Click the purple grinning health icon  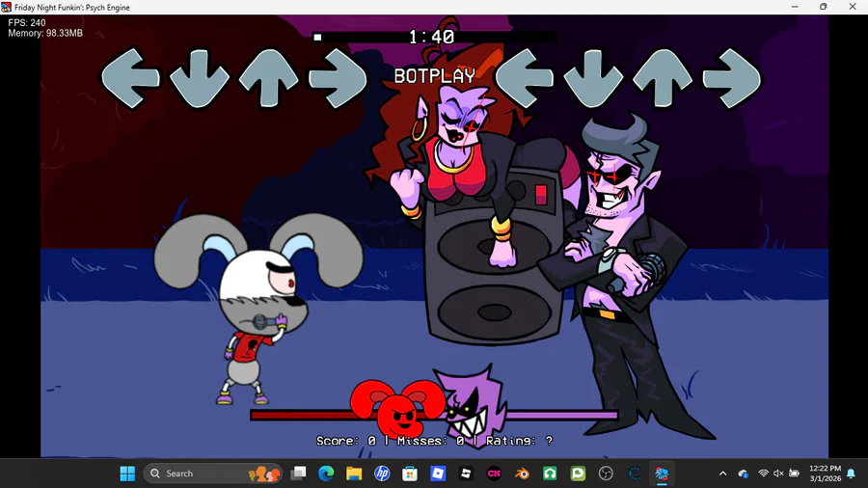tap(471, 405)
